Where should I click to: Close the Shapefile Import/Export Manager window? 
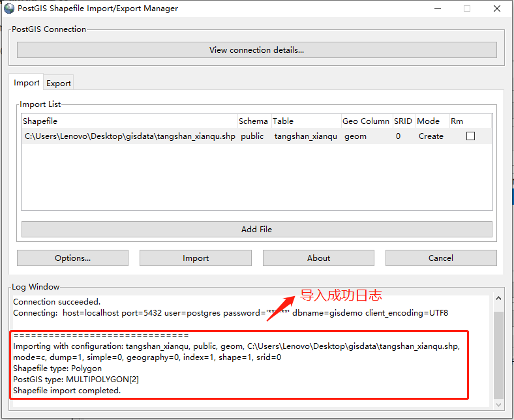[497, 8]
